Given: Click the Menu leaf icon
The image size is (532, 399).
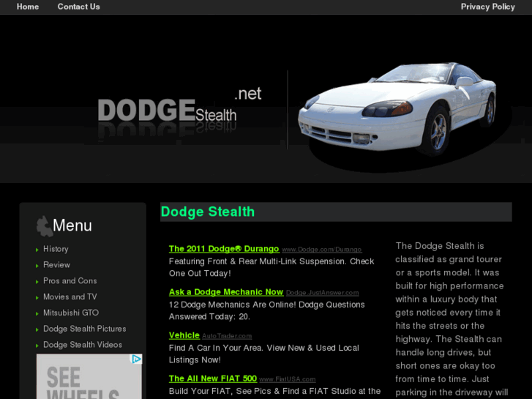Looking at the screenshot, I should pos(44,226).
